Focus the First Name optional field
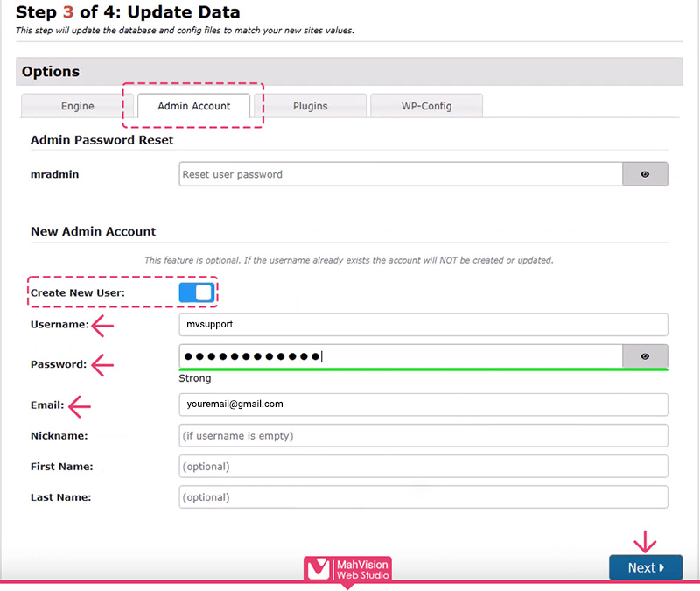The width and height of the screenshot is (700, 591). point(423,466)
